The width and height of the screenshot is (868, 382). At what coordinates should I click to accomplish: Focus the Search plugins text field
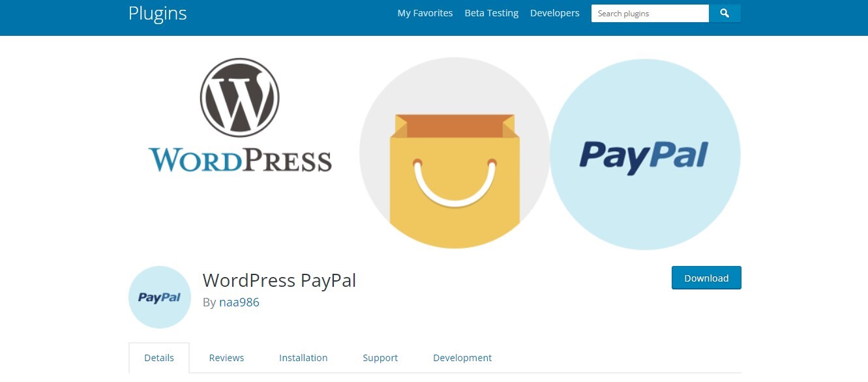click(x=650, y=13)
